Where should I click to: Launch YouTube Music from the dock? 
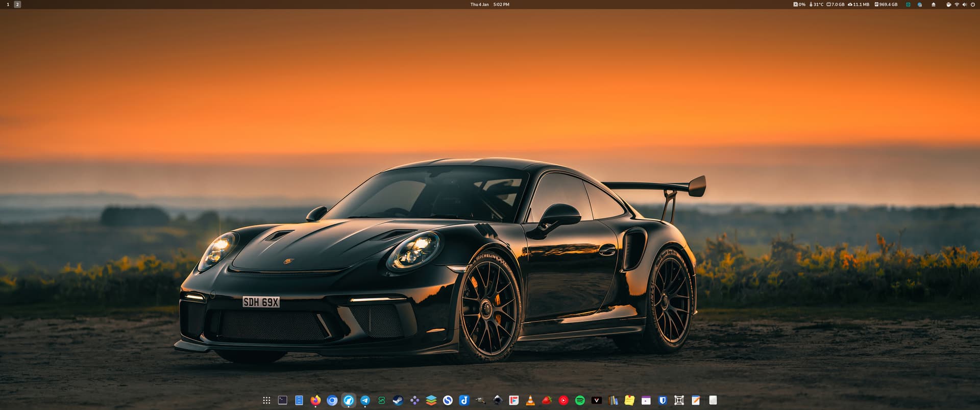pyautogui.click(x=563, y=400)
